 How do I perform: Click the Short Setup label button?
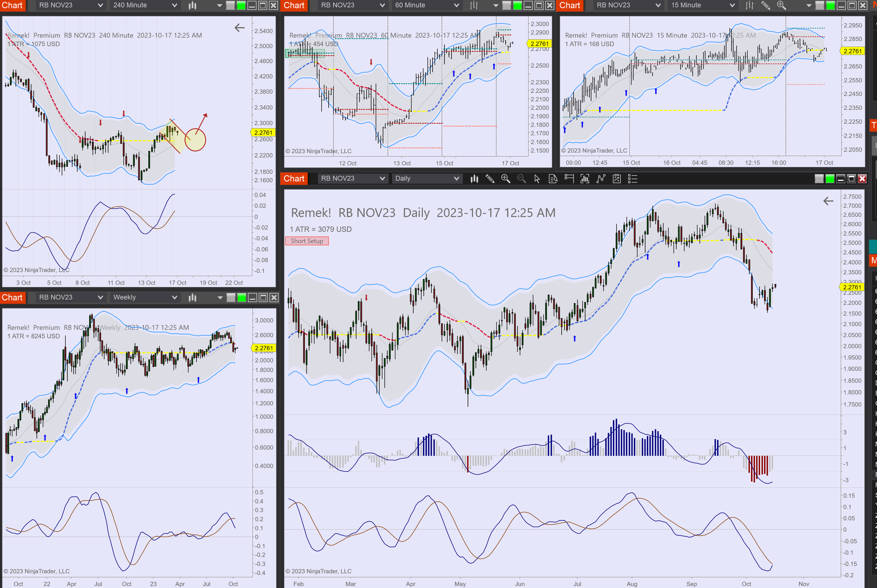pos(307,241)
